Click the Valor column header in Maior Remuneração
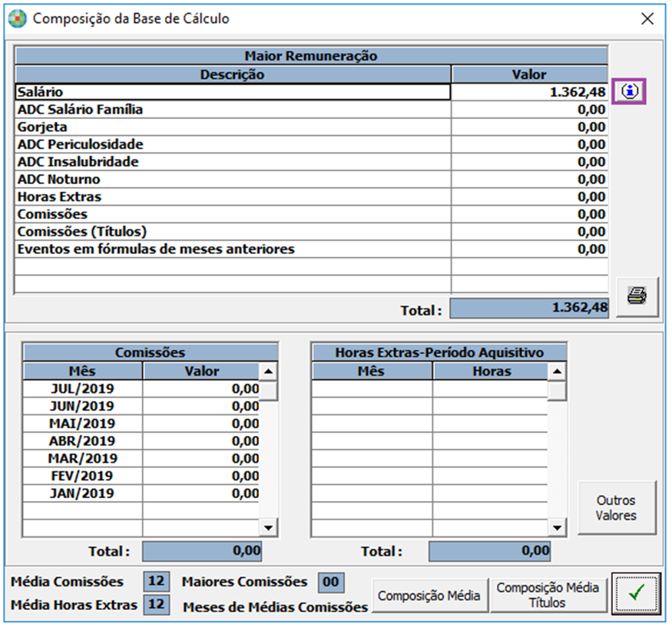 click(x=530, y=74)
